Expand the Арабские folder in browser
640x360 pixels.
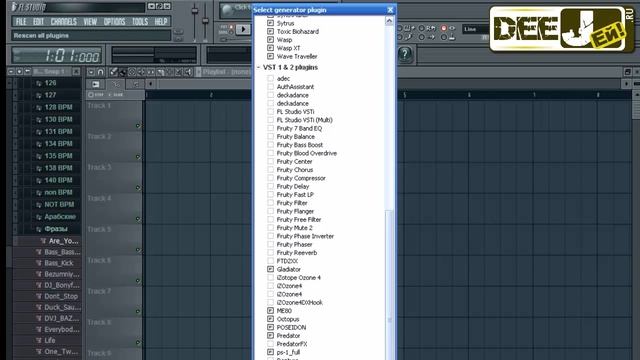pos(39,217)
